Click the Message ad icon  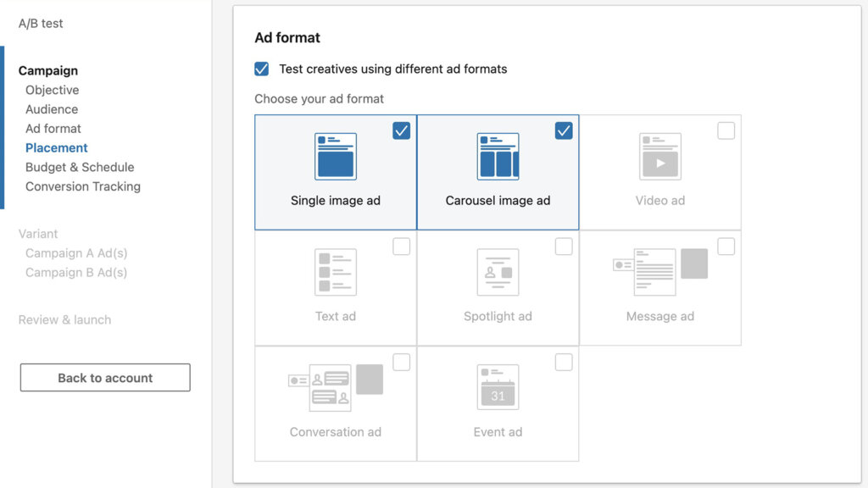tap(660, 272)
